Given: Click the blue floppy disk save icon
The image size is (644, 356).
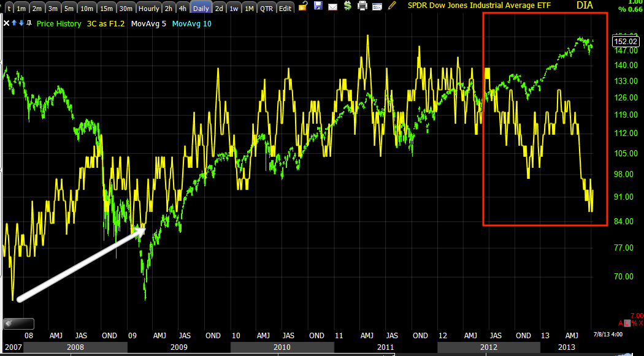Looking at the screenshot, I should click(318, 6).
